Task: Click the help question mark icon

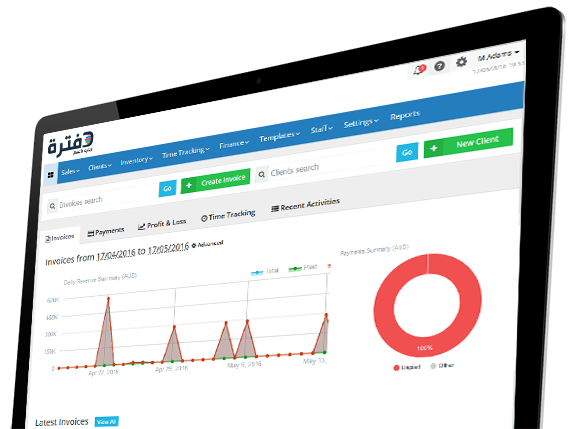Action: tap(439, 66)
